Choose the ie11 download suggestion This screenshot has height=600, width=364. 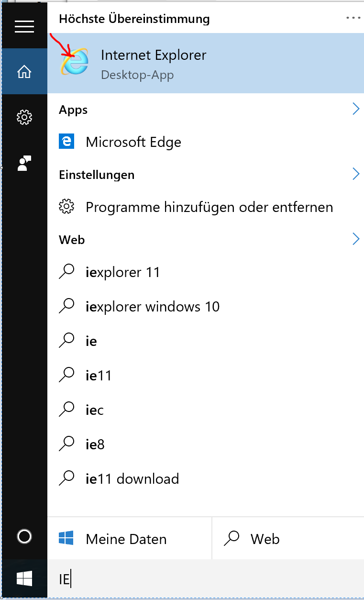point(132,479)
